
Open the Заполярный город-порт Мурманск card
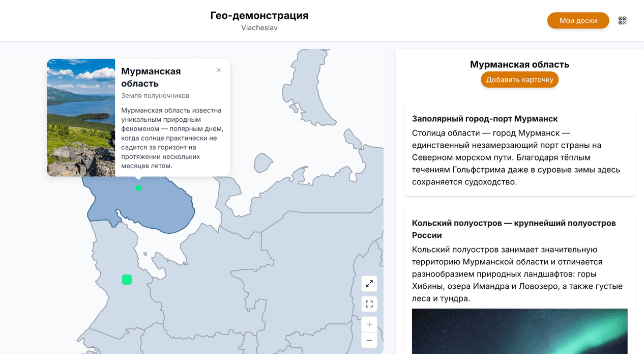pos(485,119)
